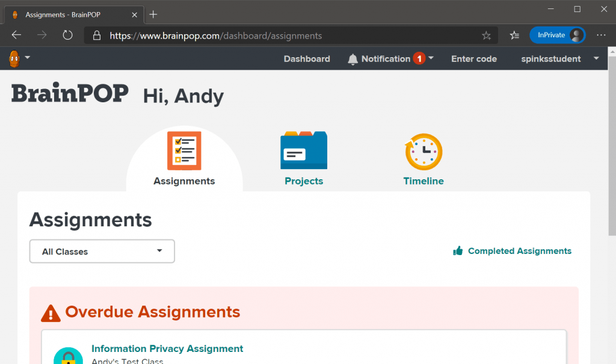Open the Information Privacy Assignment
The width and height of the screenshot is (616, 364).
pyautogui.click(x=167, y=348)
